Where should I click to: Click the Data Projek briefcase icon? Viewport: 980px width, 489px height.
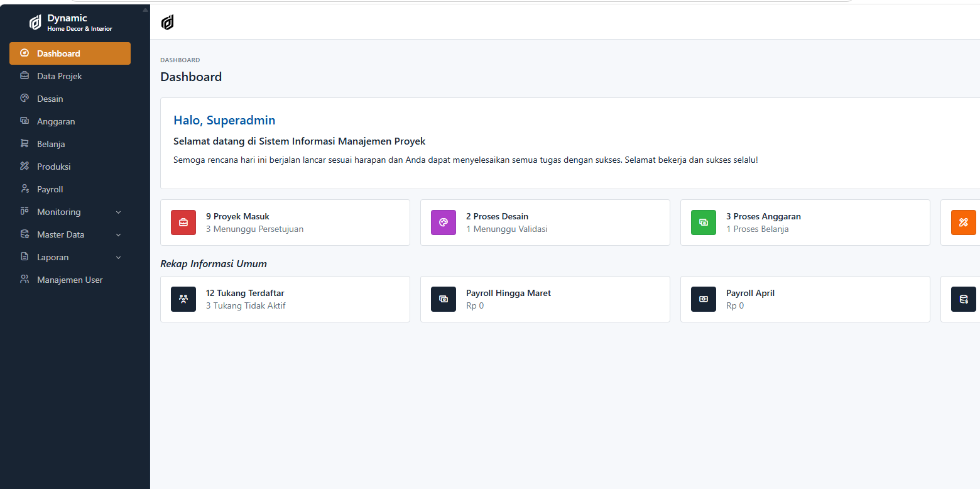pos(24,76)
